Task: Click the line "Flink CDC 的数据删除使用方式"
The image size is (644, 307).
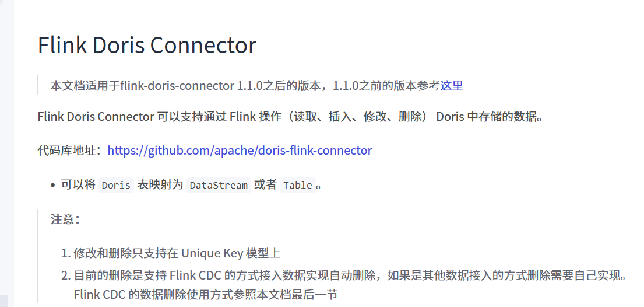Action: [206, 294]
